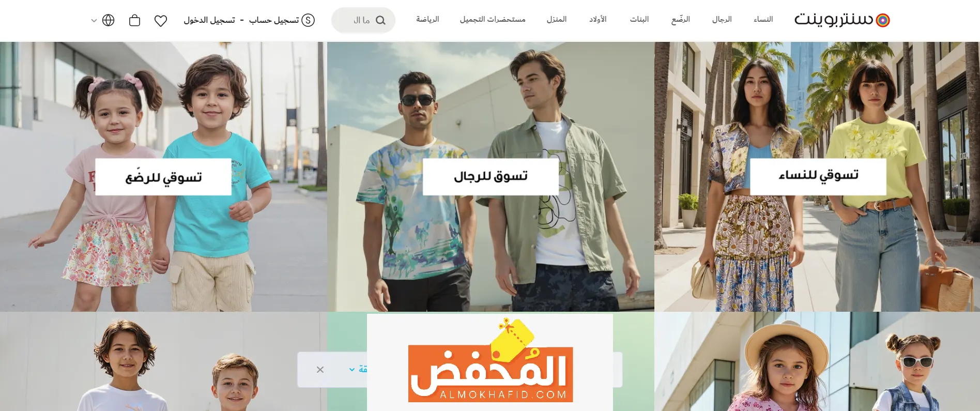The height and width of the screenshot is (411, 980).
Task: Open the الرجال menu item
Action: [x=722, y=20]
